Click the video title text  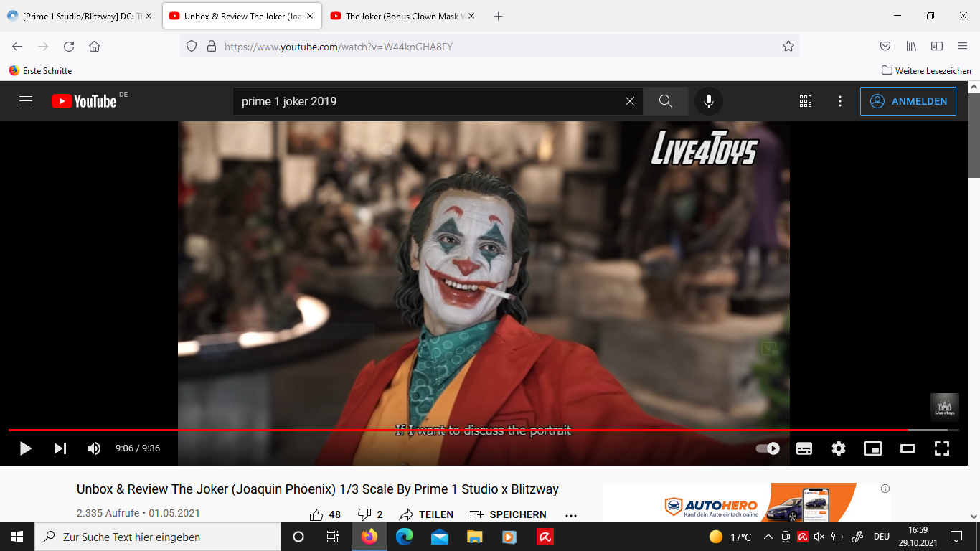pos(318,489)
